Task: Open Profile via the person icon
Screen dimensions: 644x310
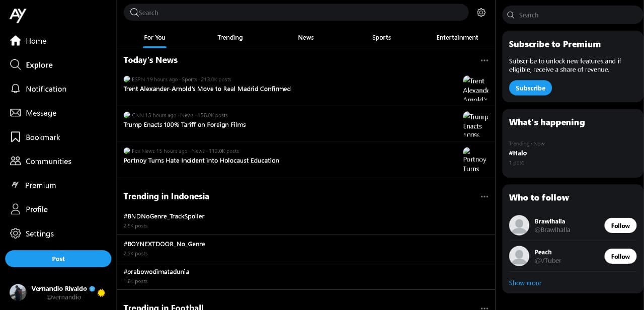Action: point(16,209)
